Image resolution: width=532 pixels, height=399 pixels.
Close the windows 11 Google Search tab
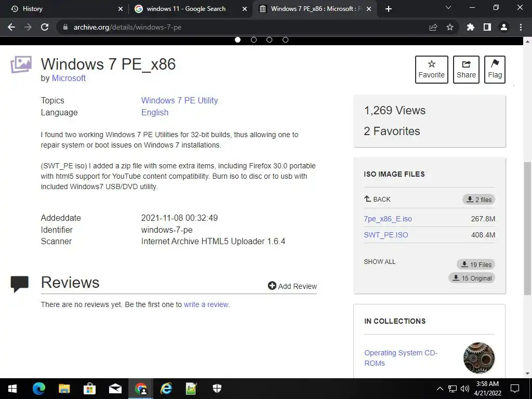click(x=245, y=9)
